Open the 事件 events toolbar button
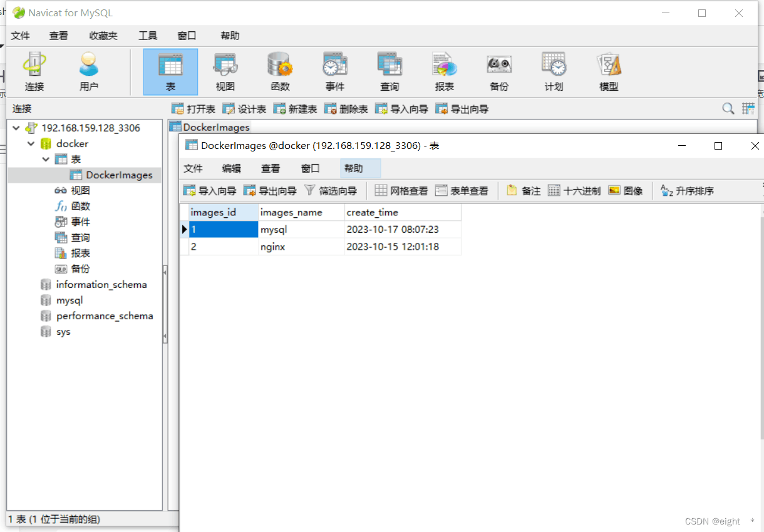The width and height of the screenshot is (764, 532). (x=335, y=71)
